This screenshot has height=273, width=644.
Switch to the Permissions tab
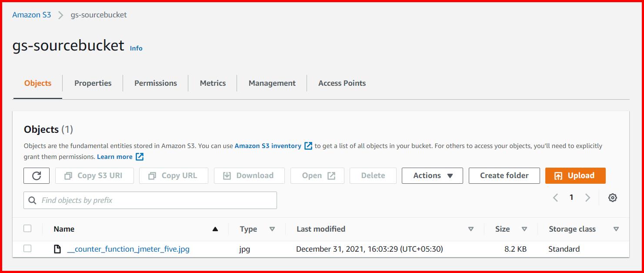(x=155, y=83)
